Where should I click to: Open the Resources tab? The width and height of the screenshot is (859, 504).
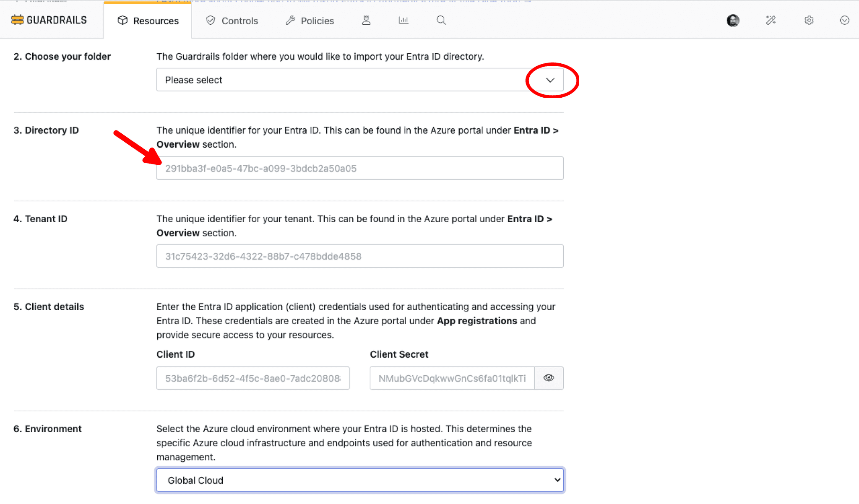[148, 21]
